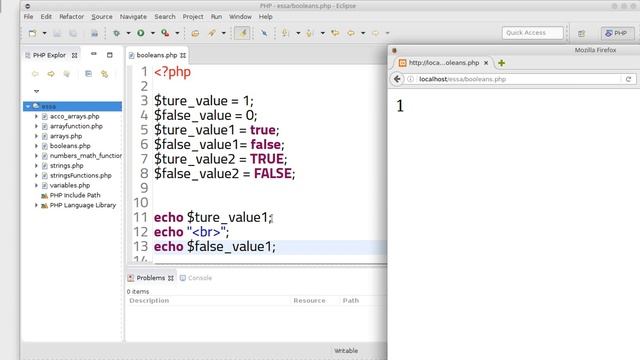Open the Search dropdown arrow

click(x=224, y=33)
